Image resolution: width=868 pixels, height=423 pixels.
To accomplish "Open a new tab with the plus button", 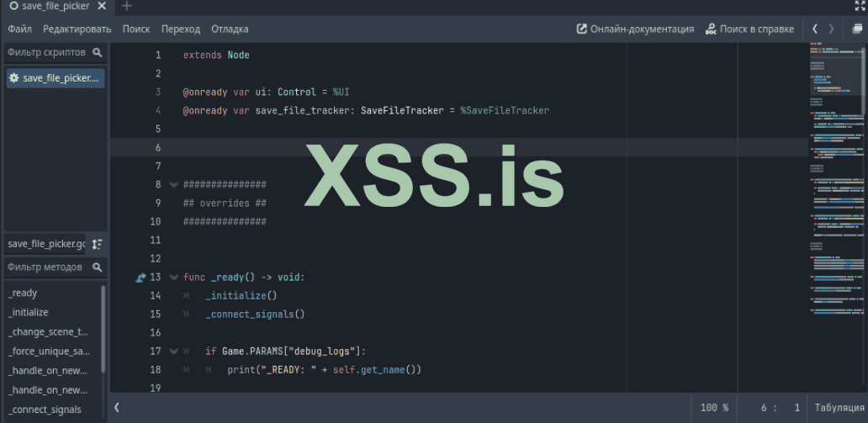I will 127,6.
